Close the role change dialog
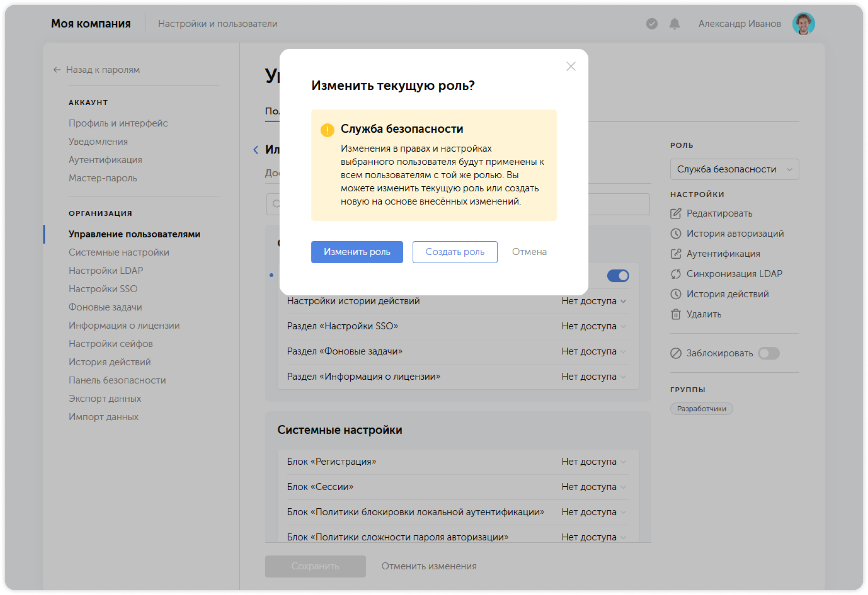Viewport: 868px width, 595px height. pyautogui.click(x=570, y=66)
